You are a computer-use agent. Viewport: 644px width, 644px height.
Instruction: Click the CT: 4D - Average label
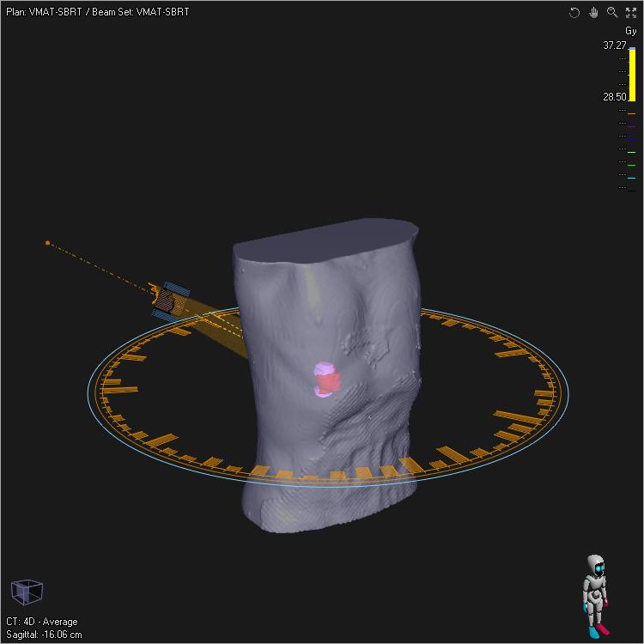(42, 622)
